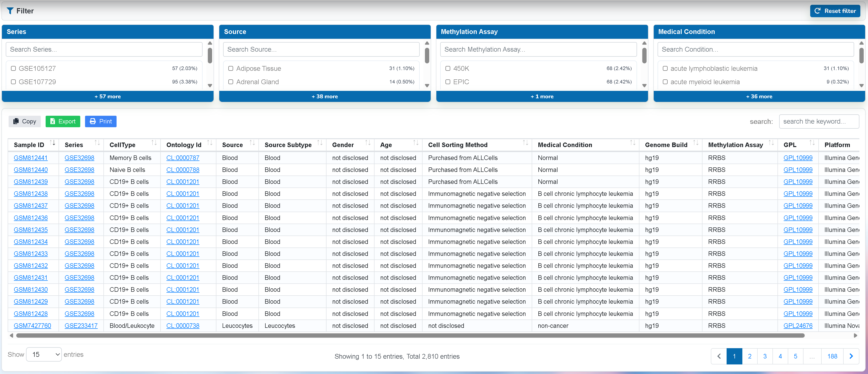Sort by Gender column sort icon
The height and width of the screenshot is (374, 868).
click(368, 143)
